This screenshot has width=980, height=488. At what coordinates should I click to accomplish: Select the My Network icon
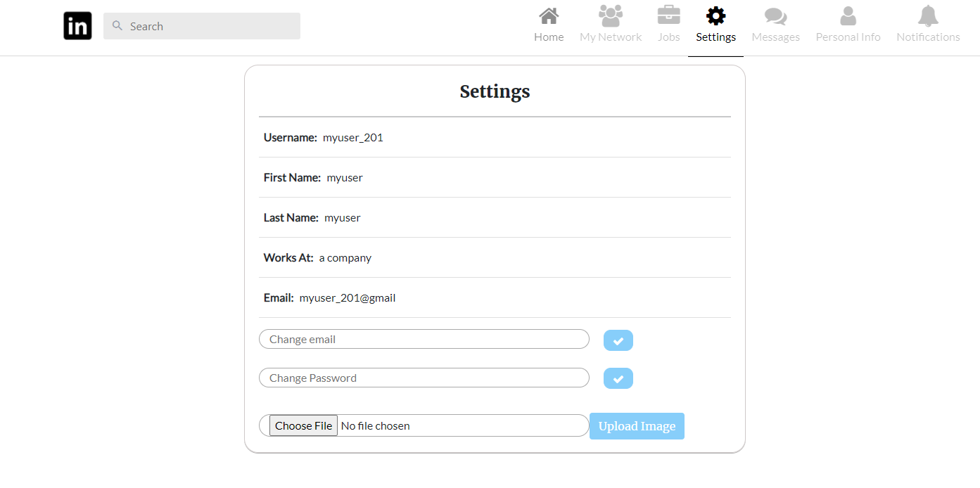pos(609,14)
